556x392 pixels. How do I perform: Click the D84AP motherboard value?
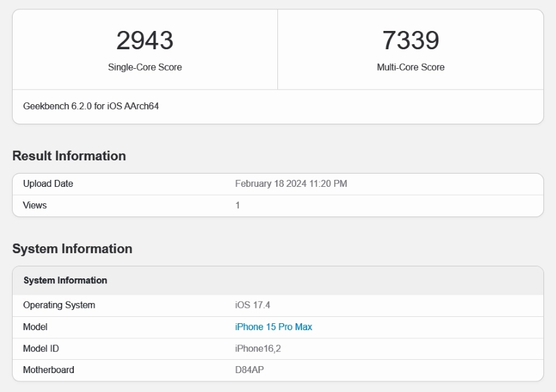tap(250, 370)
